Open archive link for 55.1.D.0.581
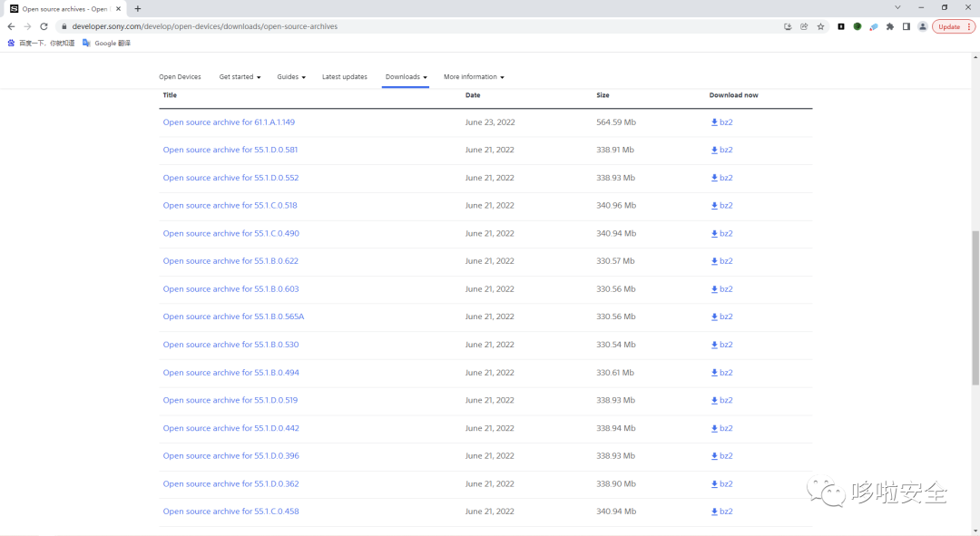The width and height of the screenshot is (980, 536). tap(230, 150)
